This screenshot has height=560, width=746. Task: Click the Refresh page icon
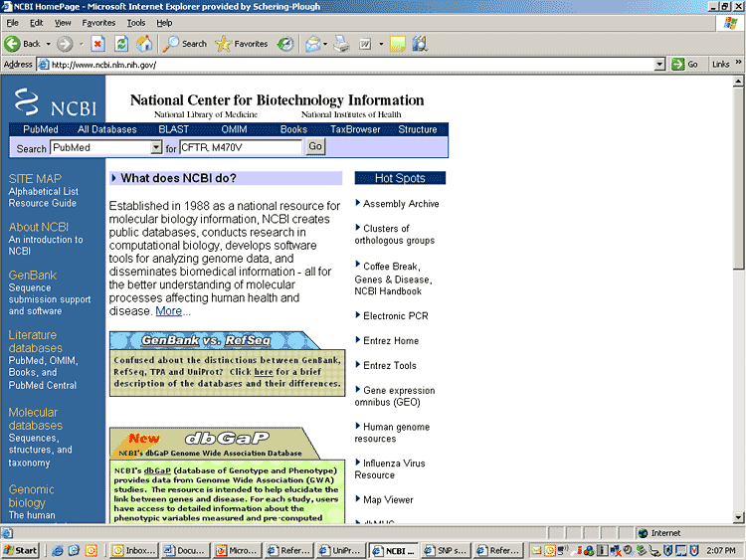tap(121, 44)
